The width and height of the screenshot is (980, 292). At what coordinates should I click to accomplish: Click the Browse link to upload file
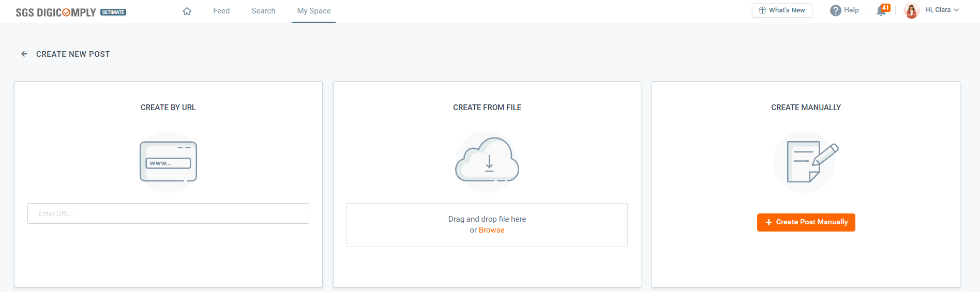pyautogui.click(x=491, y=230)
